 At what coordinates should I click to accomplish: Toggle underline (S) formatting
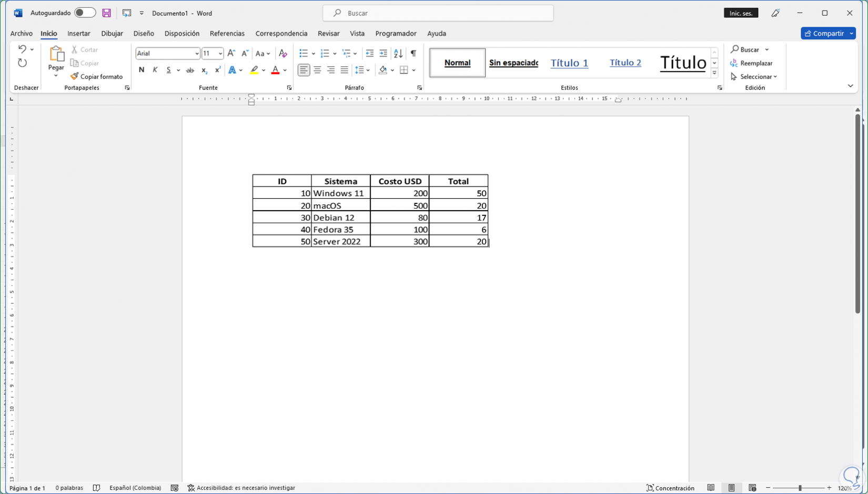pos(168,70)
